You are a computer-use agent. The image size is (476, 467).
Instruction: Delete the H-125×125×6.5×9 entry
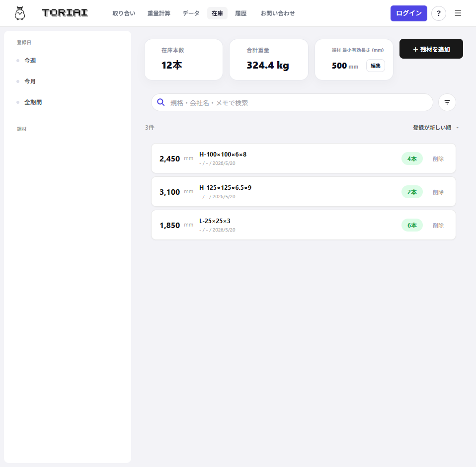pyautogui.click(x=438, y=192)
